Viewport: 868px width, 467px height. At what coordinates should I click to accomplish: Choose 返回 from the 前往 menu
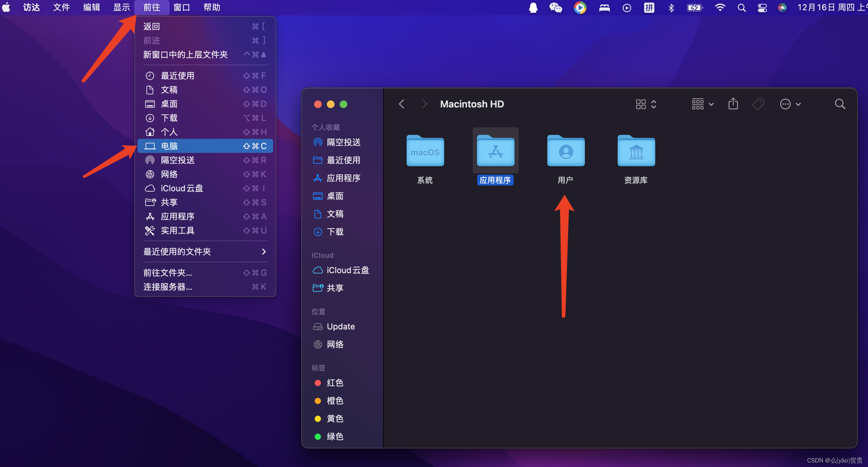coord(205,26)
